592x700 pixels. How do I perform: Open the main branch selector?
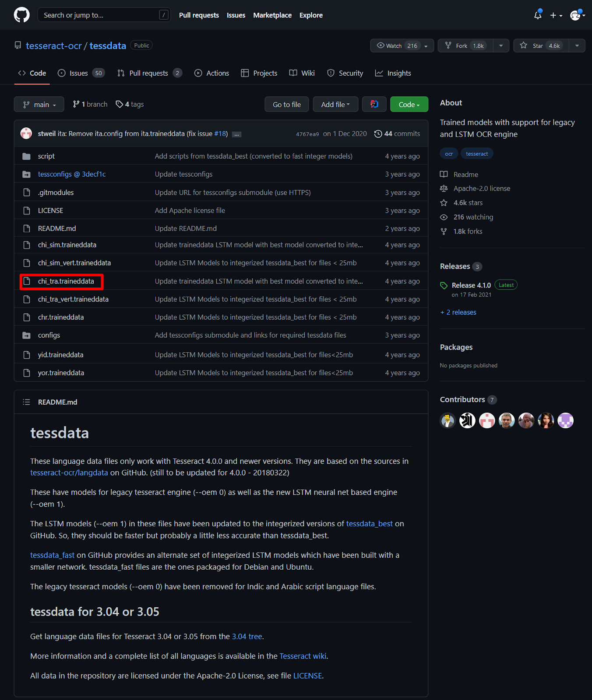tap(39, 104)
